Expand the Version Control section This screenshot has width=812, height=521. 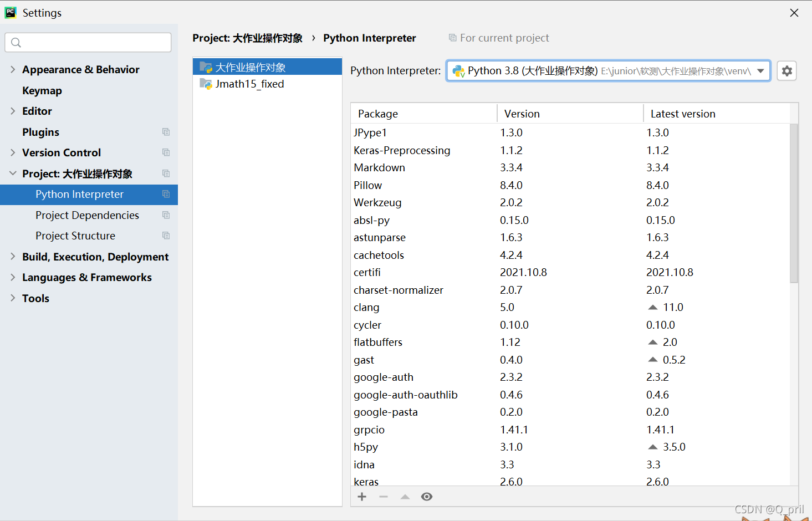[x=13, y=152]
